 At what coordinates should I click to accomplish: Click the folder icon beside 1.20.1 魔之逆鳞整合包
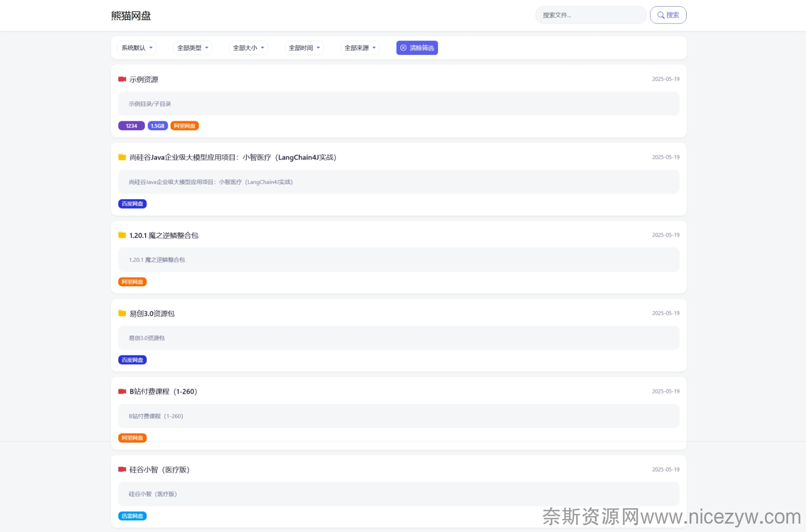click(122, 235)
